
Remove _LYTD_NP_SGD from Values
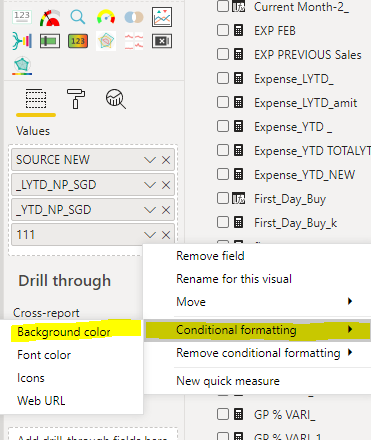point(166,185)
